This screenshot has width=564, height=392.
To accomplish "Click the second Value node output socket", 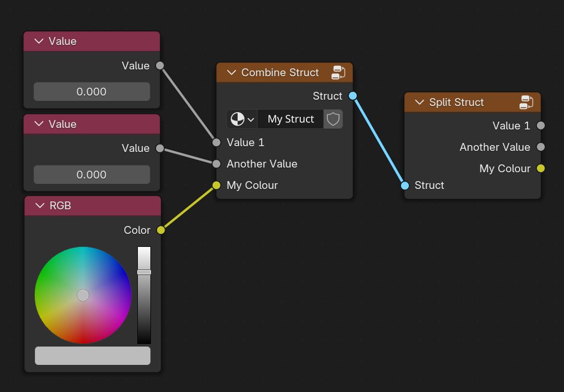I will click(x=160, y=148).
